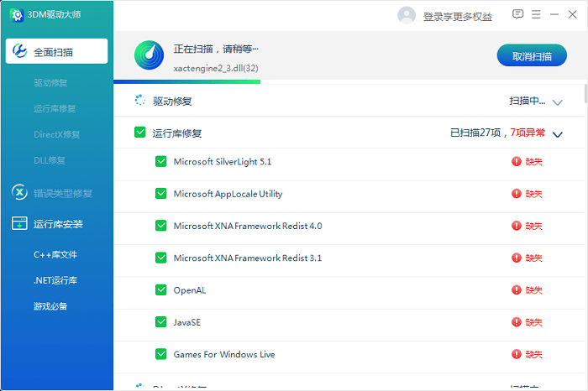This screenshot has width=588, height=391.
Task: Click the red warning icon for Microsoft AppLocale Utility
Action: pyautogui.click(x=517, y=194)
